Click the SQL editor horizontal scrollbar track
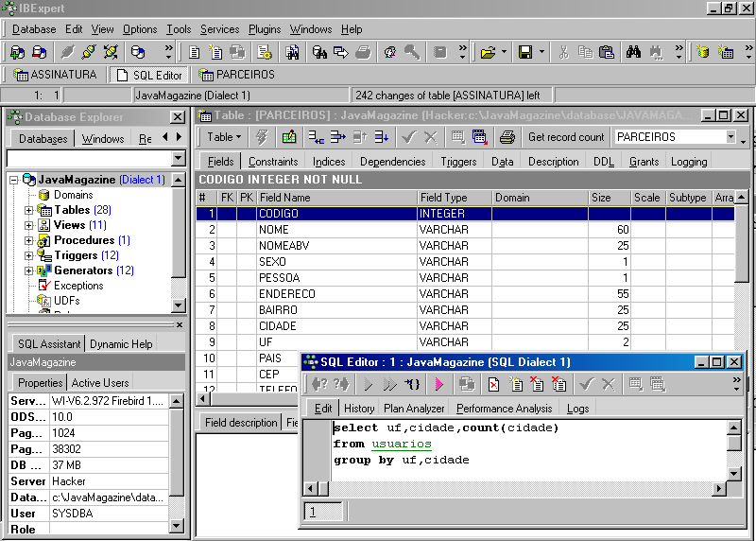 pyautogui.click(x=520, y=488)
